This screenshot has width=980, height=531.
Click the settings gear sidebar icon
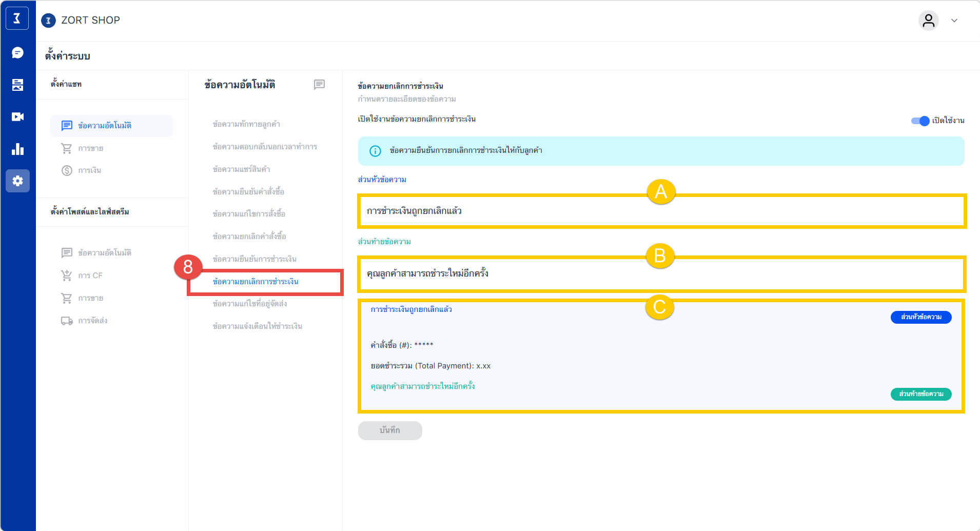[x=17, y=181]
